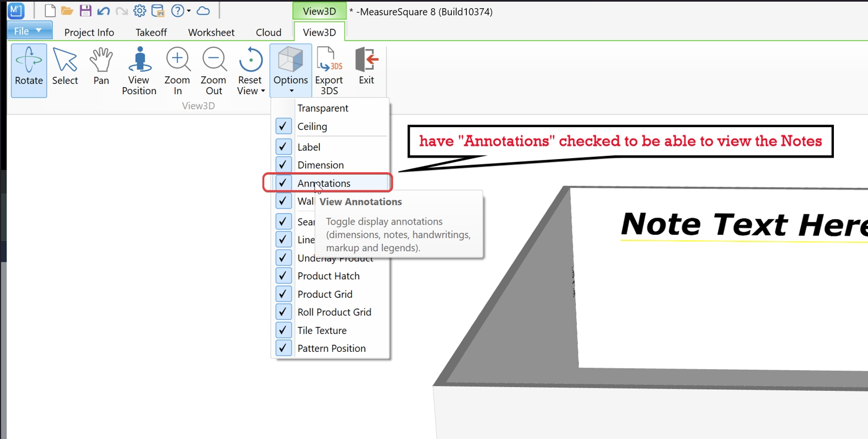Open an existing project folder

click(x=67, y=11)
